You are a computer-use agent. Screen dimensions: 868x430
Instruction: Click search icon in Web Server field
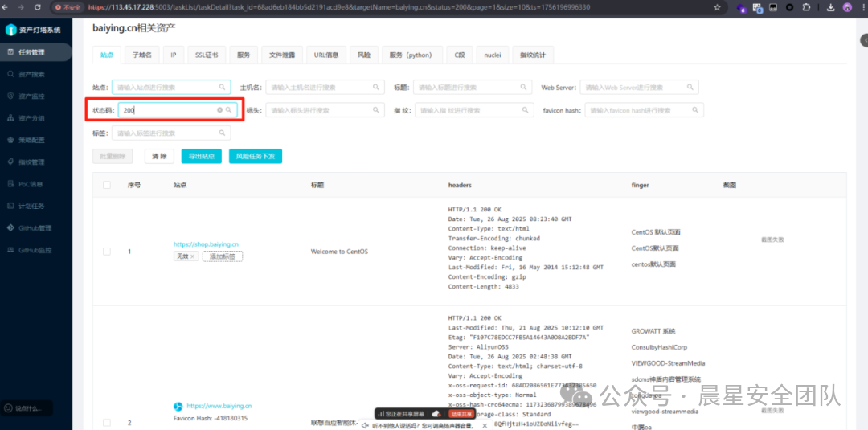[691, 87]
